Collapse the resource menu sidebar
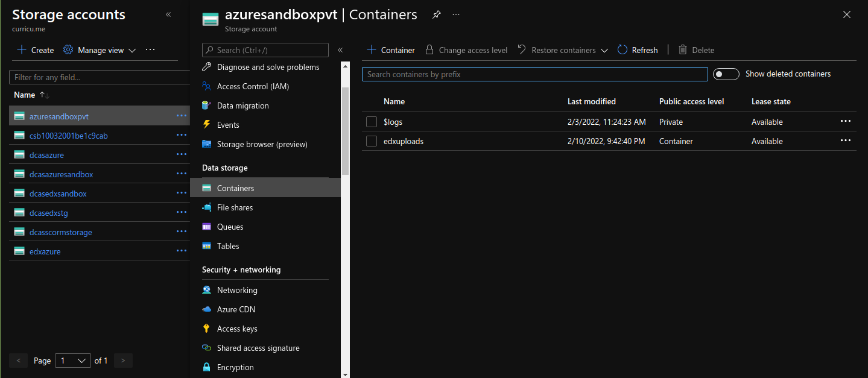 coord(340,50)
